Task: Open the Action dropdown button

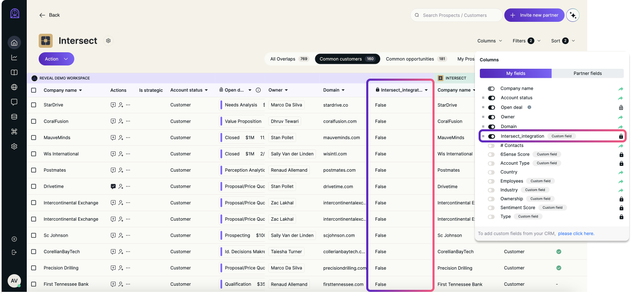Action: [x=56, y=59]
